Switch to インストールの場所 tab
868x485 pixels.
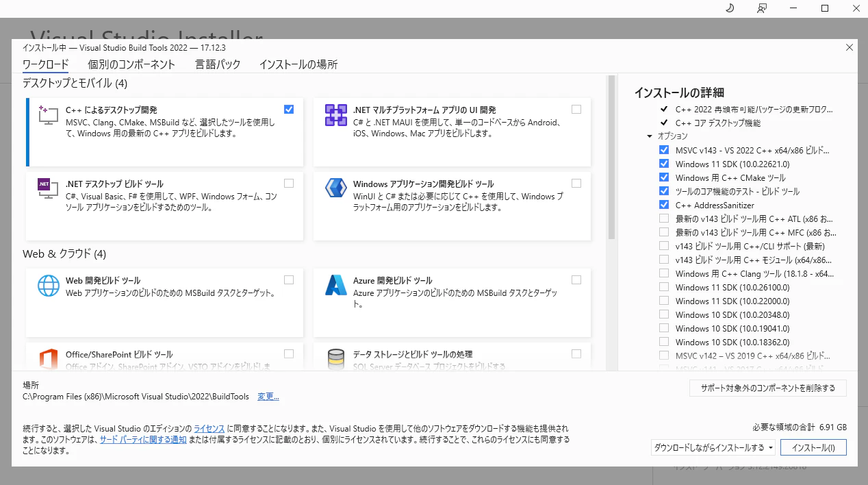point(298,64)
